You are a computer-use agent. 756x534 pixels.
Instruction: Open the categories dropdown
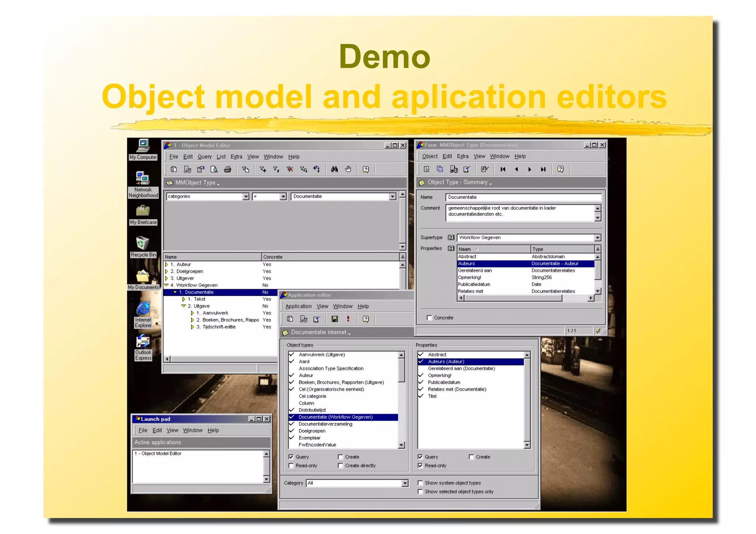(246, 197)
